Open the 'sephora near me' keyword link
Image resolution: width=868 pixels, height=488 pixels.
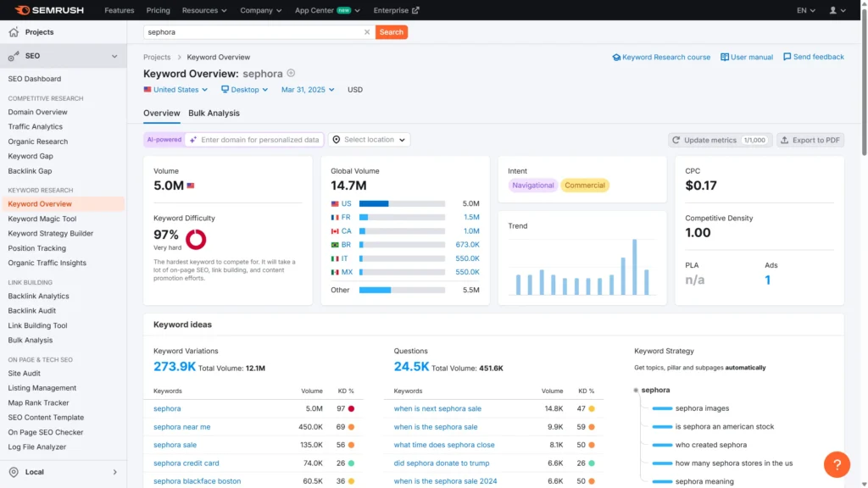pyautogui.click(x=181, y=427)
